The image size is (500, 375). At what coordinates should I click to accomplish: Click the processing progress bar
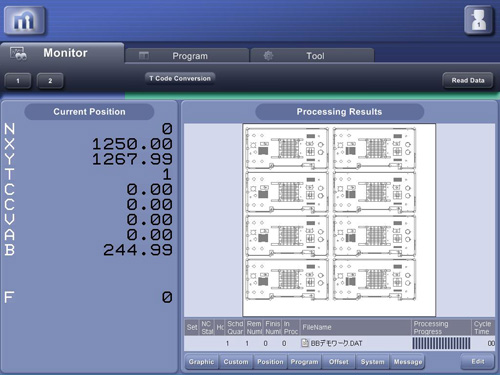tap(441, 343)
